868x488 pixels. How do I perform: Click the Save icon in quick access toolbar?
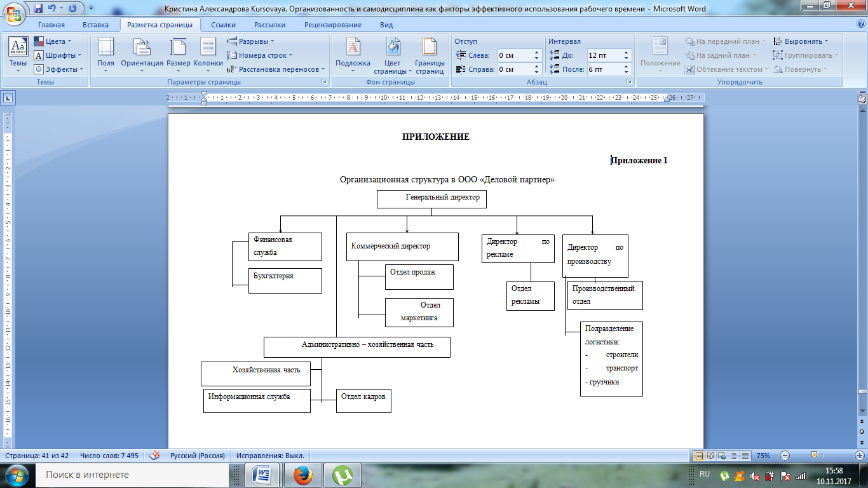(38, 8)
